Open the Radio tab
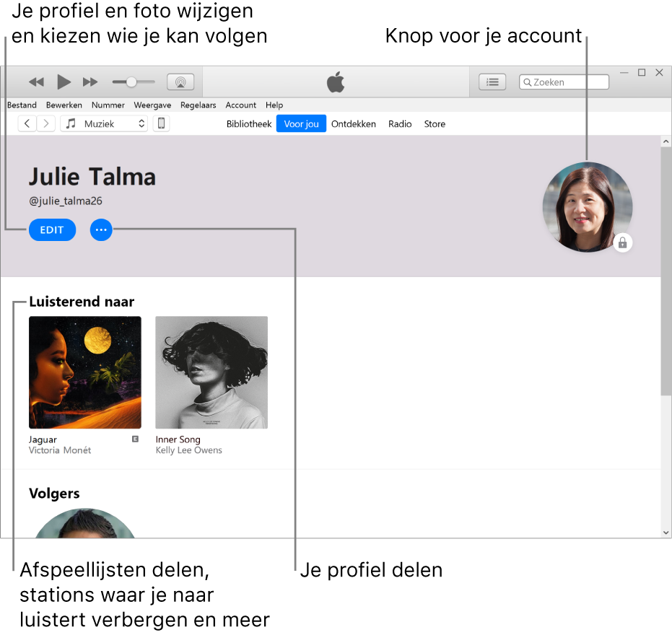Image resolution: width=672 pixels, height=635 pixels. pyautogui.click(x=400, y=124)
